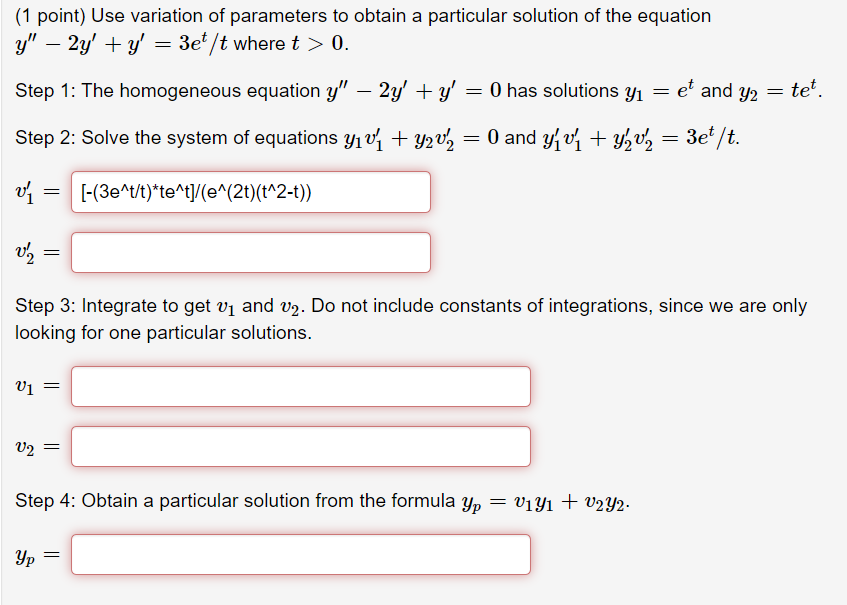The height and width of the screenshot is (605, 847).
Task: Select the empty v2' answer box
Action: pos(250,252)
